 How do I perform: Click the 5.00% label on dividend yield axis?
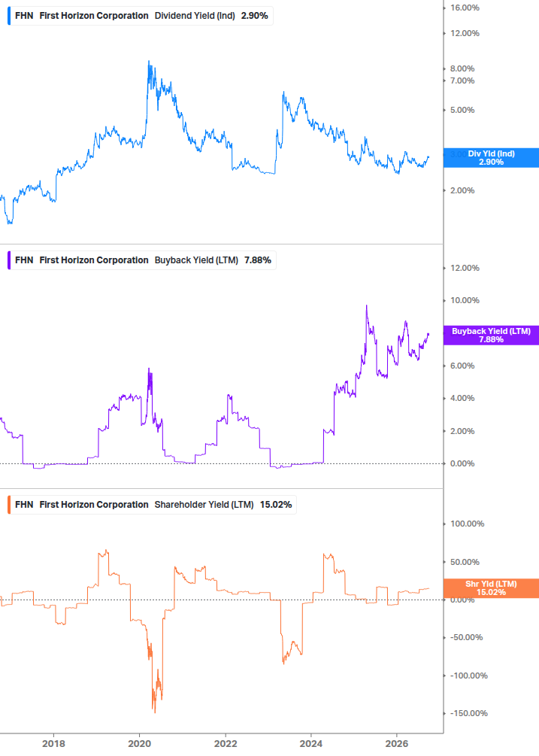click(462, 110)
